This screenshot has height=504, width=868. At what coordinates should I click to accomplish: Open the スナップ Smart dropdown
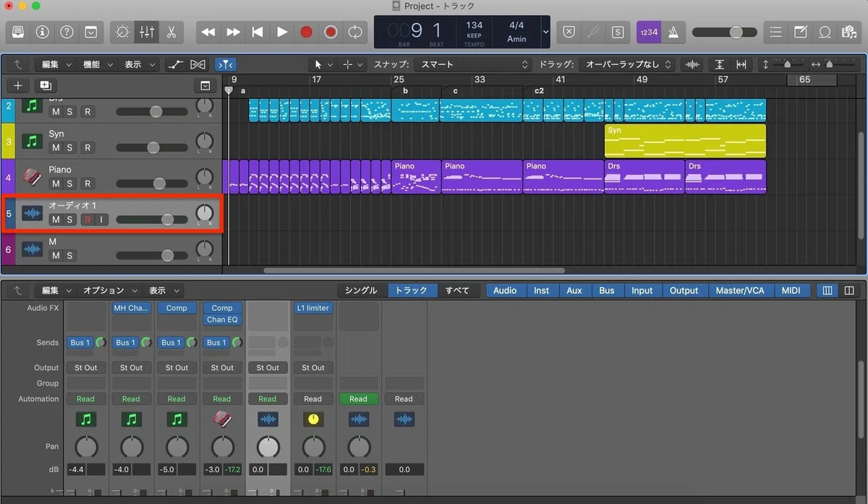point(474,64)
